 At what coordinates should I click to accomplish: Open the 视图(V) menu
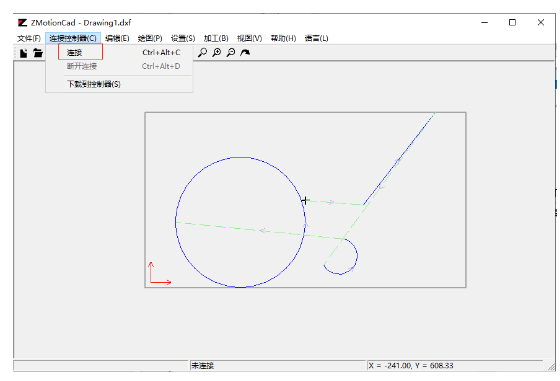(x=249, y=38)
